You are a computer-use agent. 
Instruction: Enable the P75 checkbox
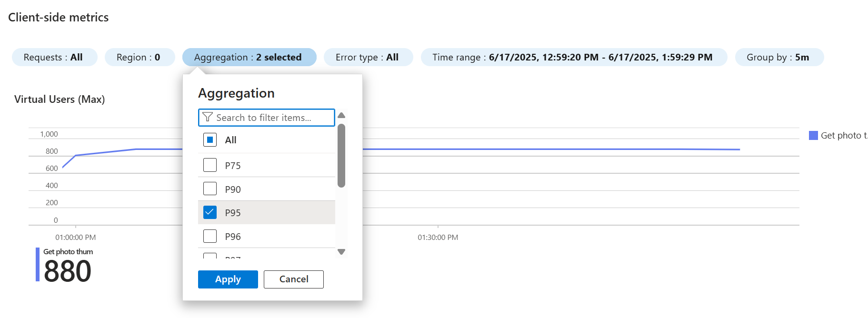coord(210,165)
